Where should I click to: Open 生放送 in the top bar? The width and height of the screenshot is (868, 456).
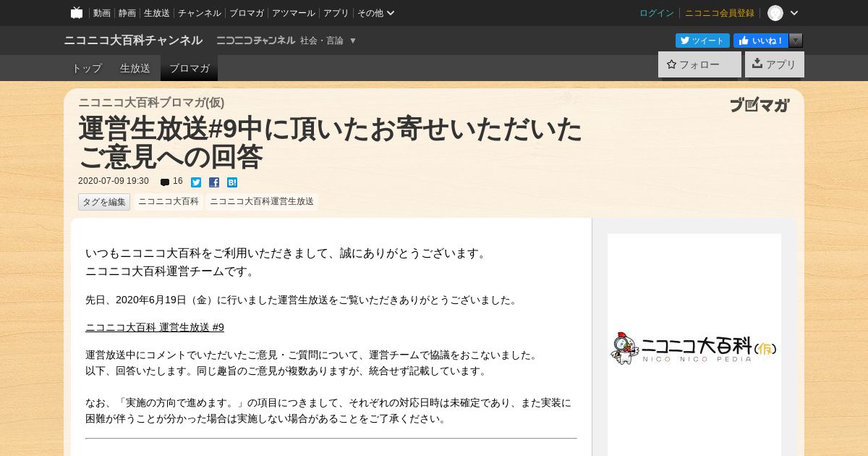point(157,13)
